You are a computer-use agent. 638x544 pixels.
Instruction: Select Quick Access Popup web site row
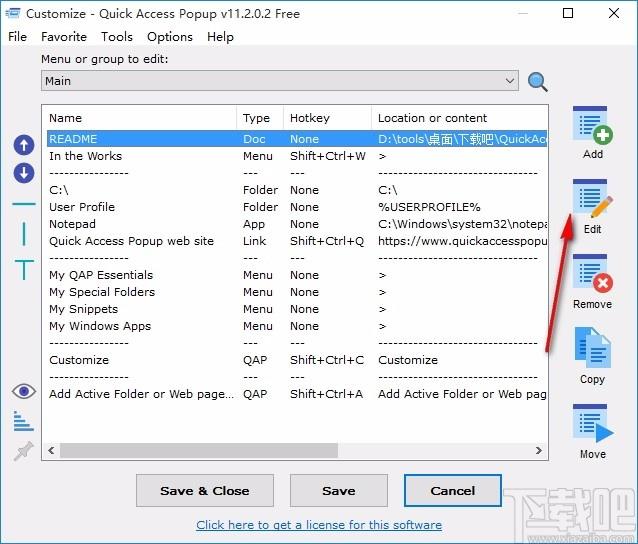pos(297,241)
